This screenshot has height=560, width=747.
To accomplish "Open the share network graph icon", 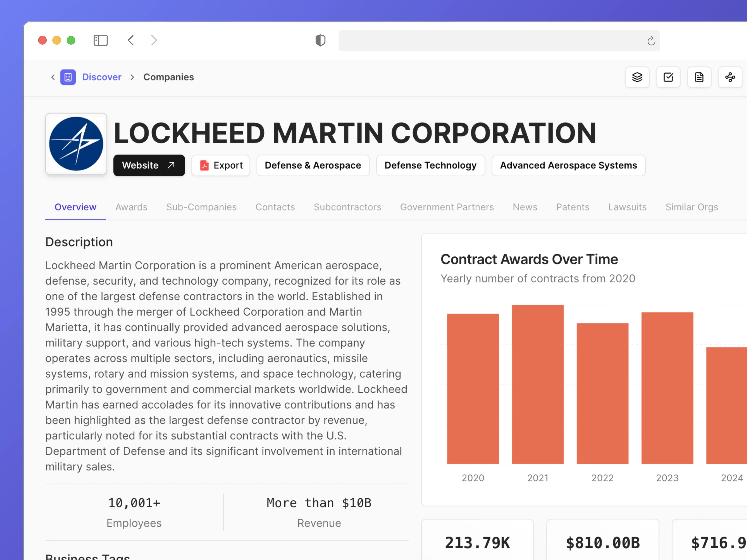I will 730,77.
